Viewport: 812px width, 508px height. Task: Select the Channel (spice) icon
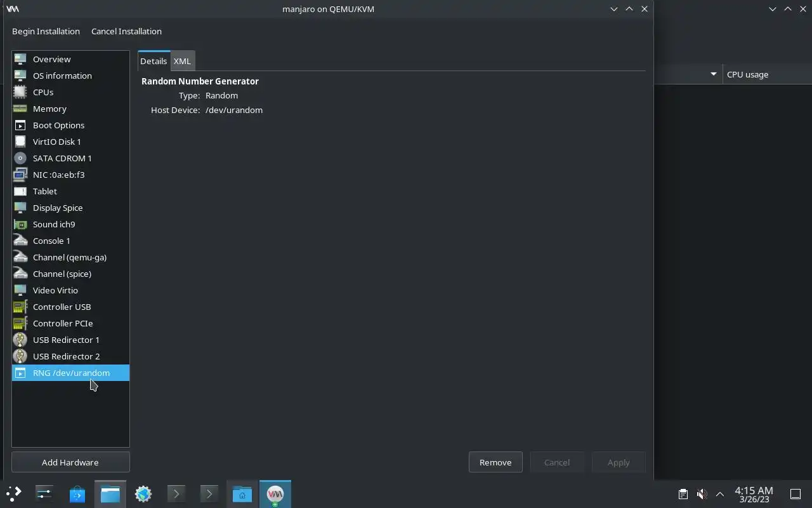(x=20, y=274)
